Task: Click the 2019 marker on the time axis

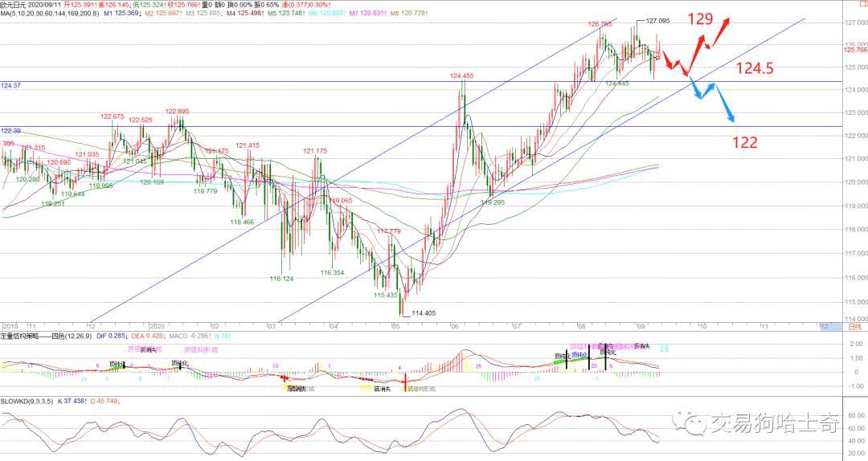Action: pyautogui.click(x=11, y=327)
